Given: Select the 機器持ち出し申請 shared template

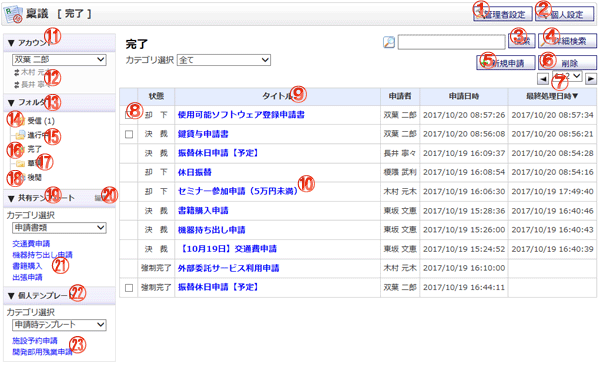Looking at the screenshot, I should 42,255.
